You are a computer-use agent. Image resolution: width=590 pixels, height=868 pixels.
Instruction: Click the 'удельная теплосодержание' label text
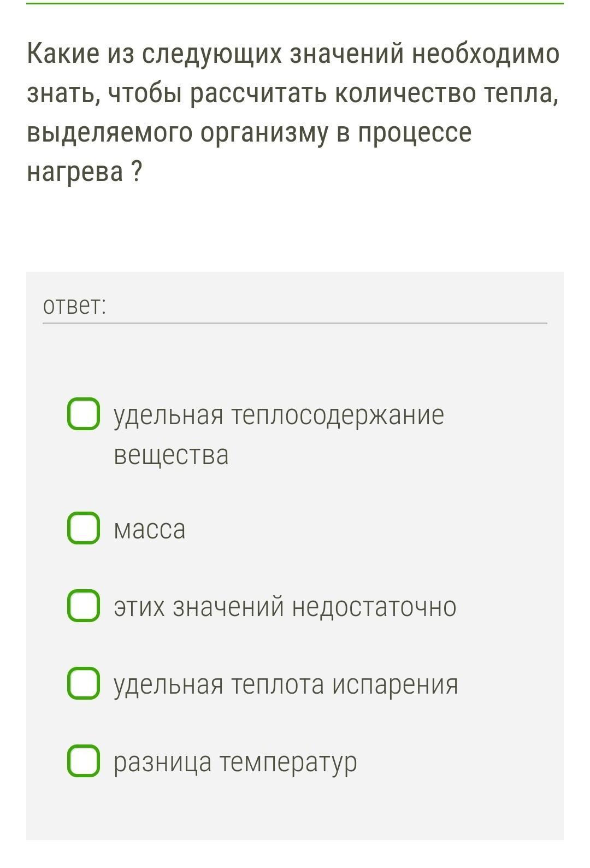point(279,415)
